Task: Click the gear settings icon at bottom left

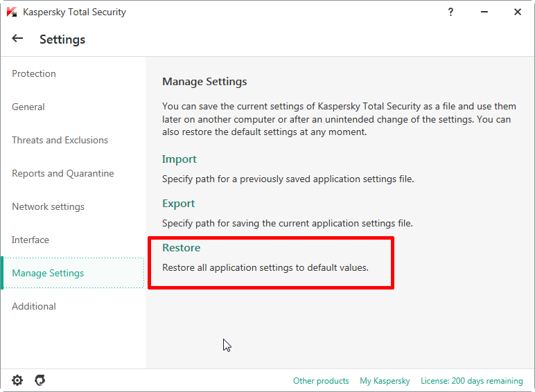Action: point(17,380)
